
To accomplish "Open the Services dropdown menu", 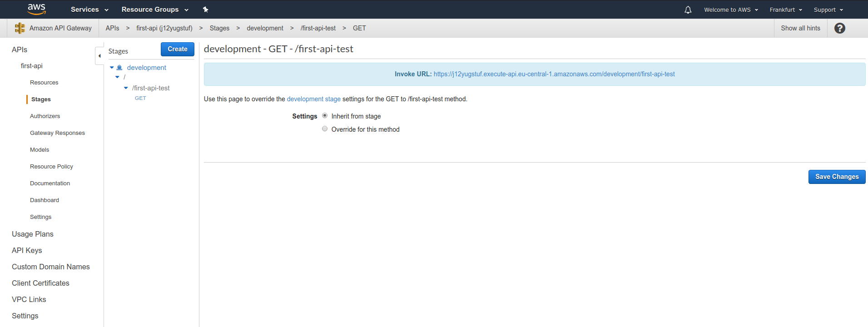I will (x=89, y=10).
